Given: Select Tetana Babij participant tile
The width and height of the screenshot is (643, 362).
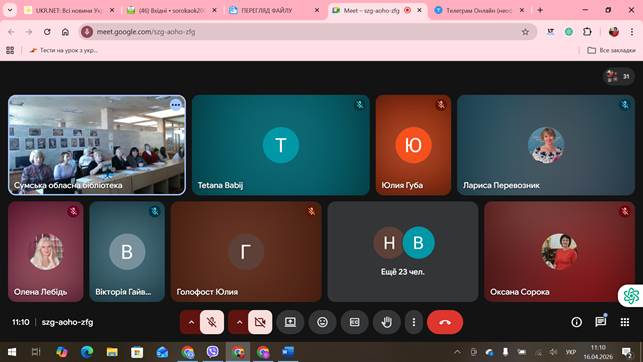Looking at the screenshot, I should coord(280,145).
